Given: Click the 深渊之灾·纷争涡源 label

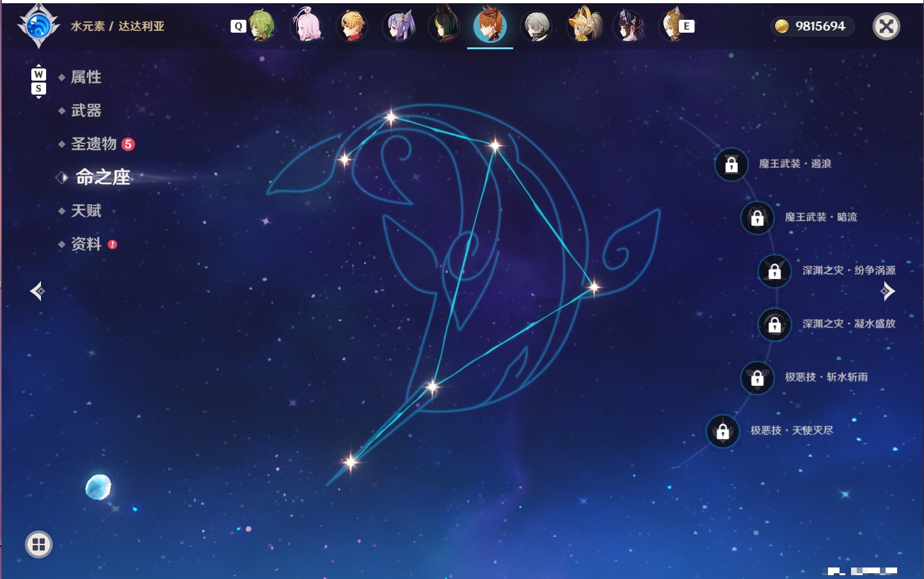Looking at the screenshot, I should tap(849, 270).
